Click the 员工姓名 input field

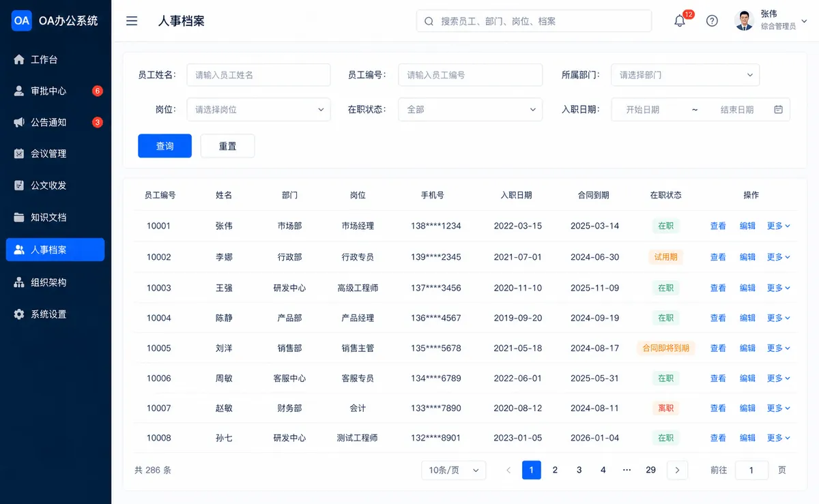259,75
